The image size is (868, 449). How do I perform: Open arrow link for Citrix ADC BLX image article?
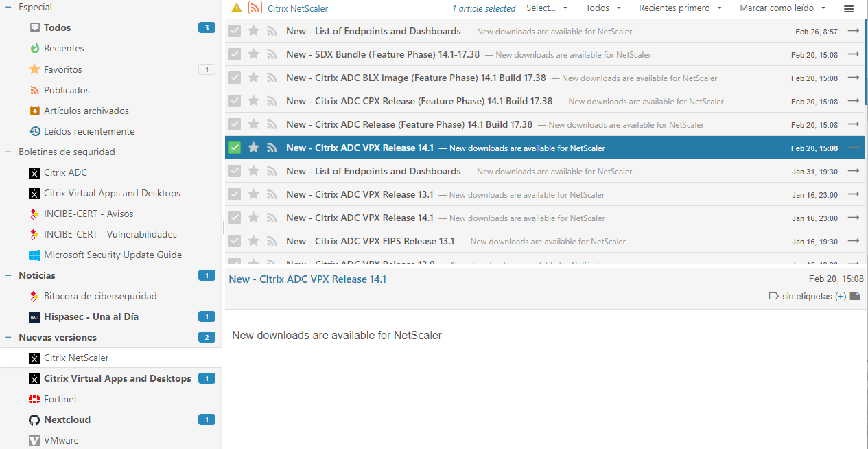853,78
